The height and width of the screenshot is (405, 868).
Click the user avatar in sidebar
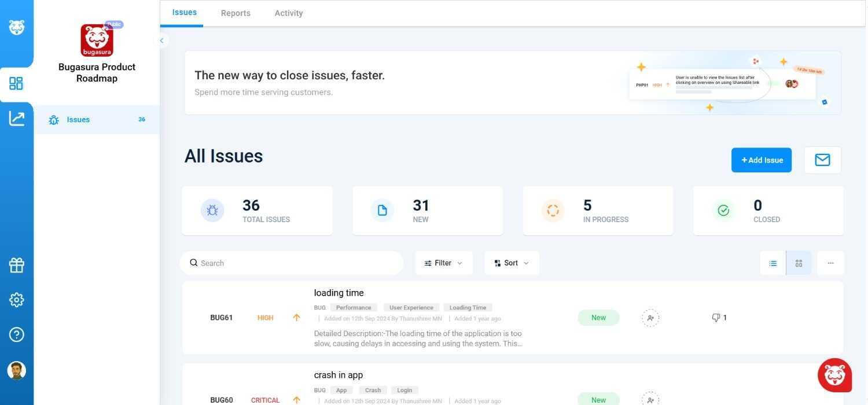16,370
